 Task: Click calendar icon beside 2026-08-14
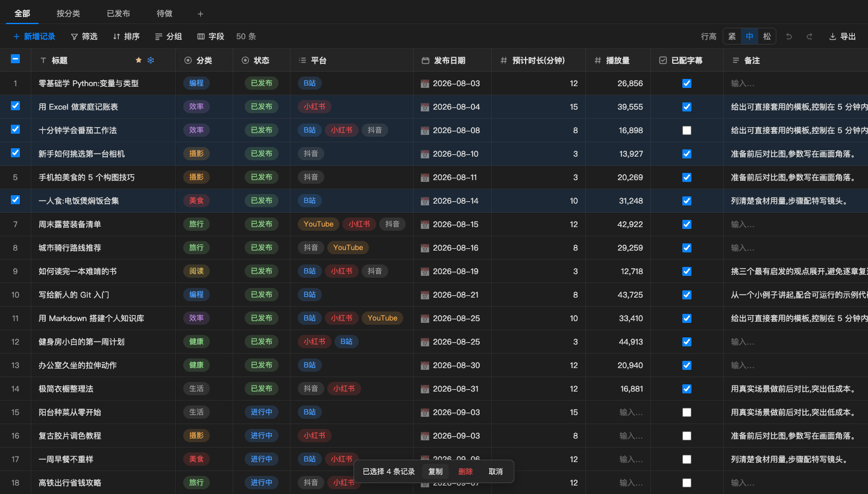pos(425,201)
